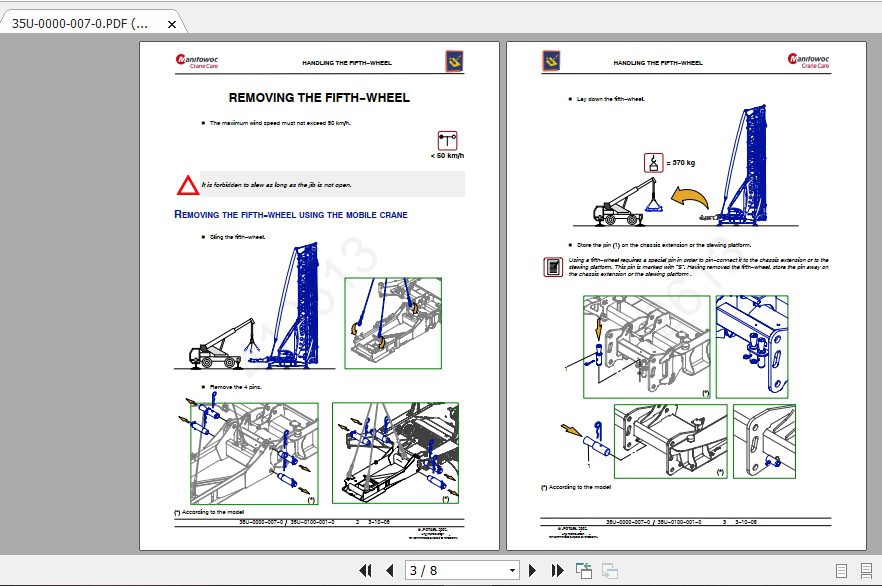The image size is (882, 586).
Task: Go to the previous page
Action: [x=390, y=571]
